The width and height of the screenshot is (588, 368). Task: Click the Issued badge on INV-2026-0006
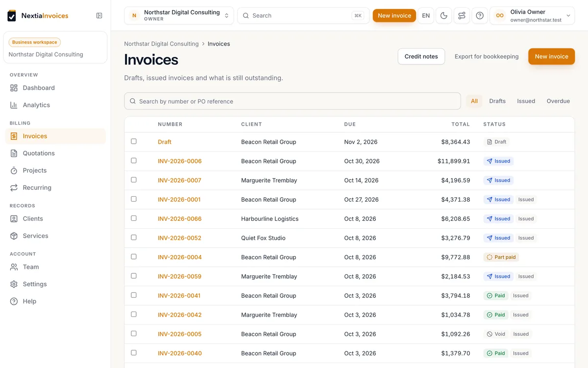[x=498, y=161]
